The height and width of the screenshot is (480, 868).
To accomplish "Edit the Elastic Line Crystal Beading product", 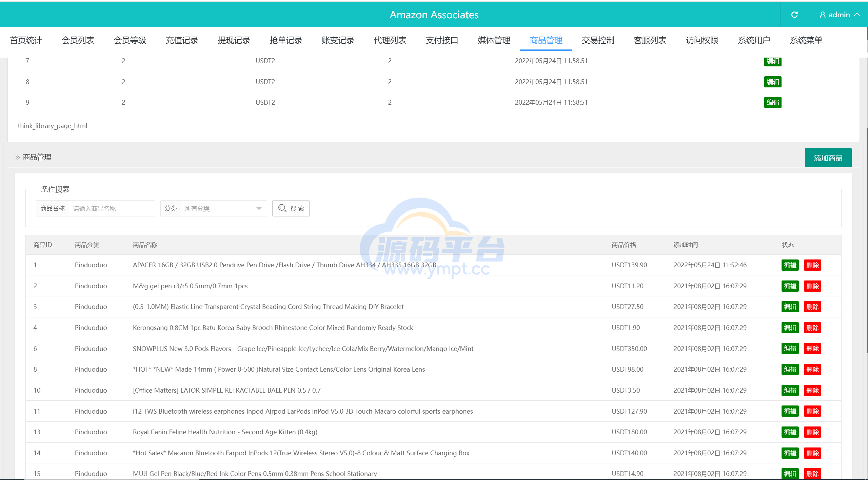I will [790, 307].
